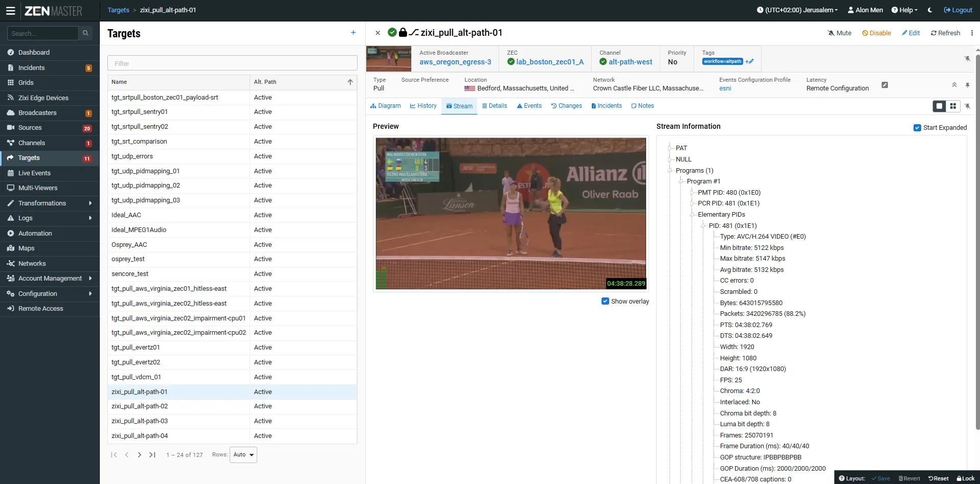Switch to the Diagram tab
This screenshot has width=980, height=484.
pos(386,106)
